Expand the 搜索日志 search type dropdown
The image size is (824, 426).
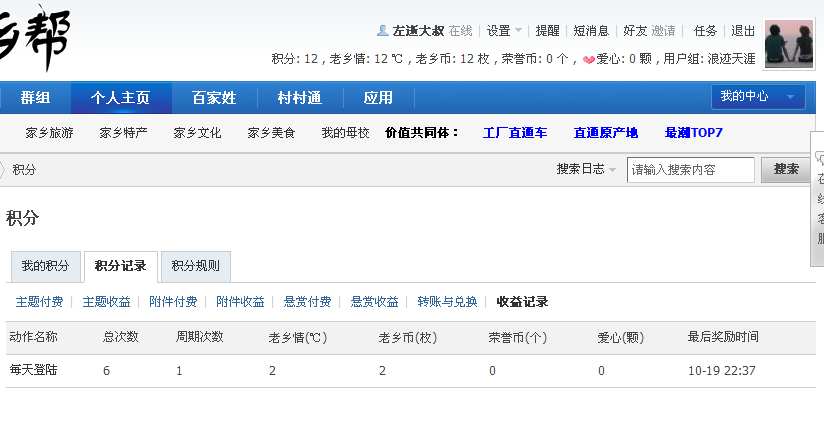[x=586, y=169]
